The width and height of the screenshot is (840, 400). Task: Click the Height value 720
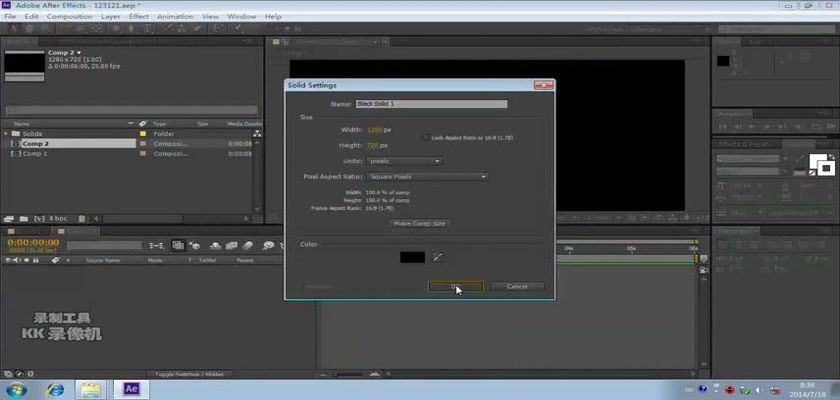click(372, 146)
